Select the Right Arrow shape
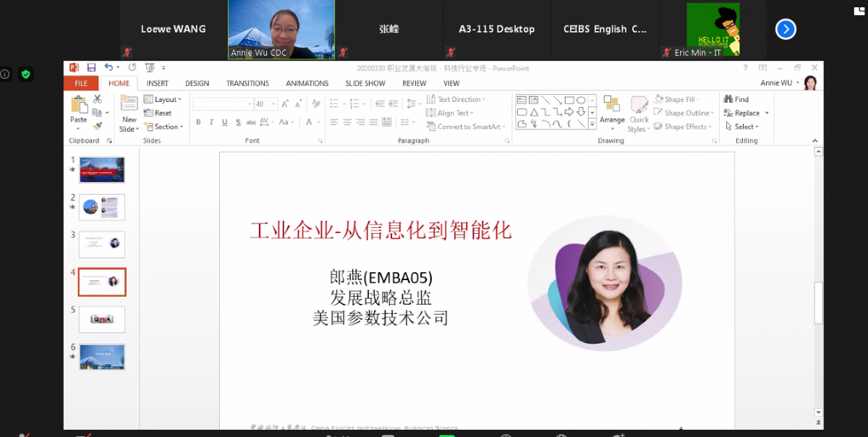868x437 pixels. click(569, 112)
